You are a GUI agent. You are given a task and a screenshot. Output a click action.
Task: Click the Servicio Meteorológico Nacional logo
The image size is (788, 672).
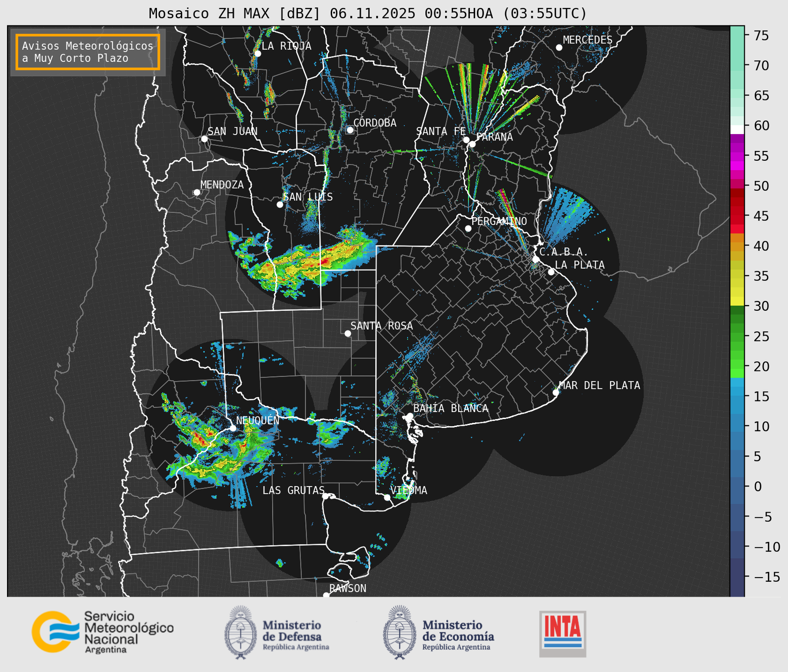pyautogui.click(x=102, y=632)
